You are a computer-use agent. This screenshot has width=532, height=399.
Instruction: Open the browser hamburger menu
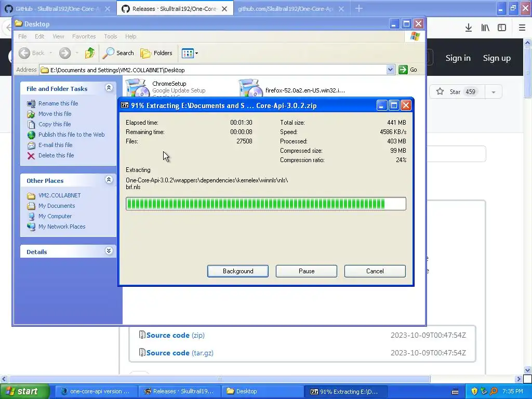[522, 28]
